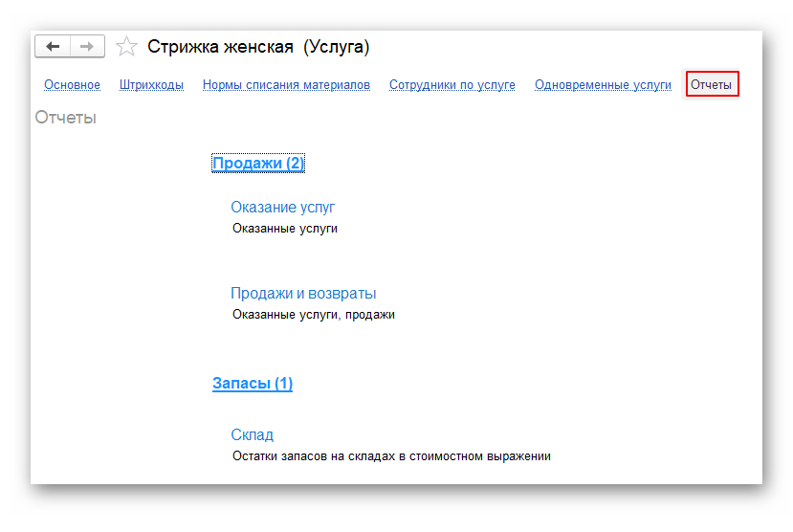
Task: Open the Оказание услуг report
Action: 282,207
